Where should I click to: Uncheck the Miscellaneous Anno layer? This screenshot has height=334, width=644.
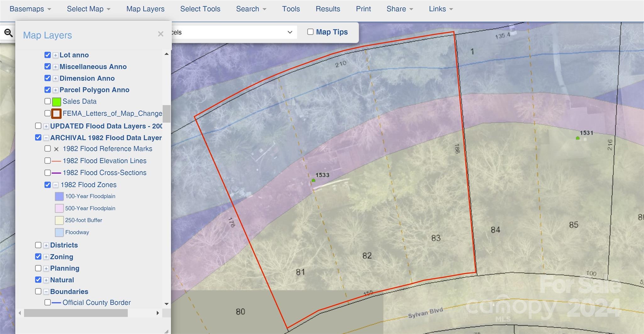click(x=47, y=66)
